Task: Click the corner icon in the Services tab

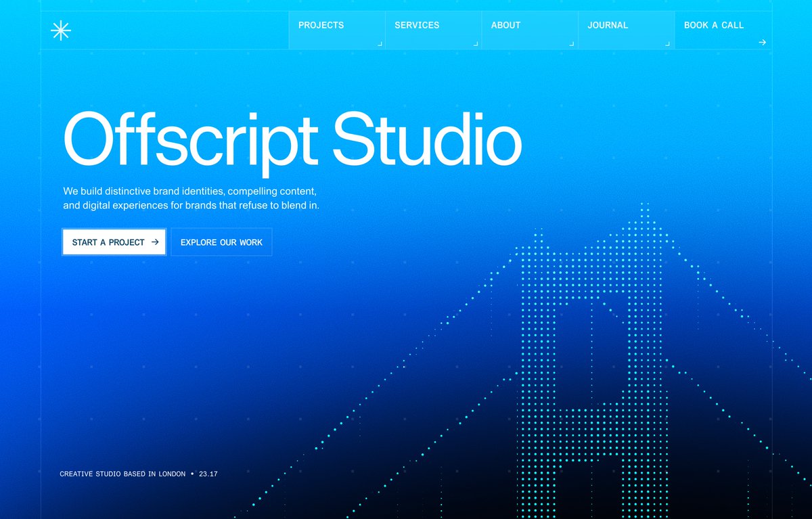Action: (x=476, y=43)
